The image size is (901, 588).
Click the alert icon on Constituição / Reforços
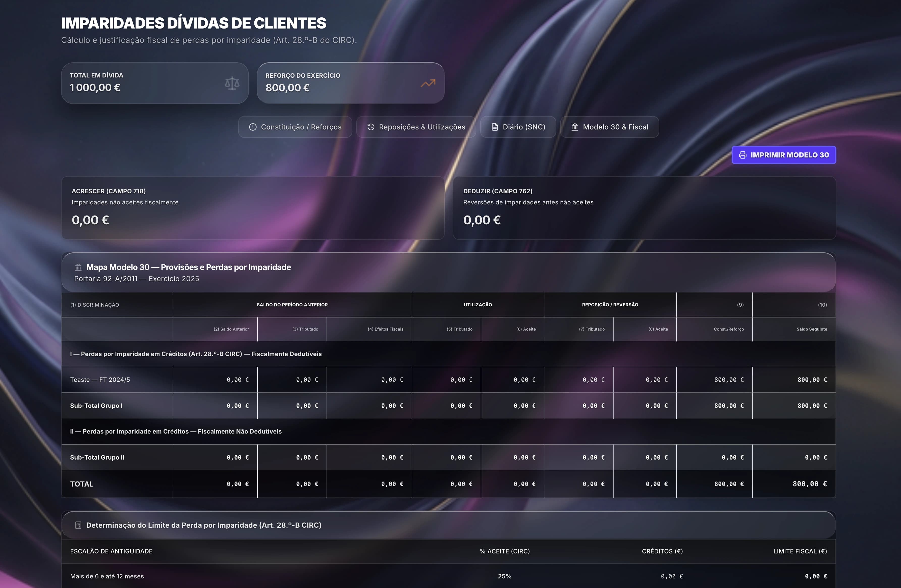253,127
